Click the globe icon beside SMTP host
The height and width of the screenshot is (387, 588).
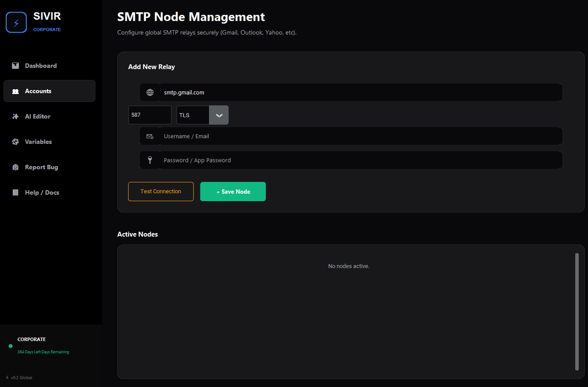150,92
